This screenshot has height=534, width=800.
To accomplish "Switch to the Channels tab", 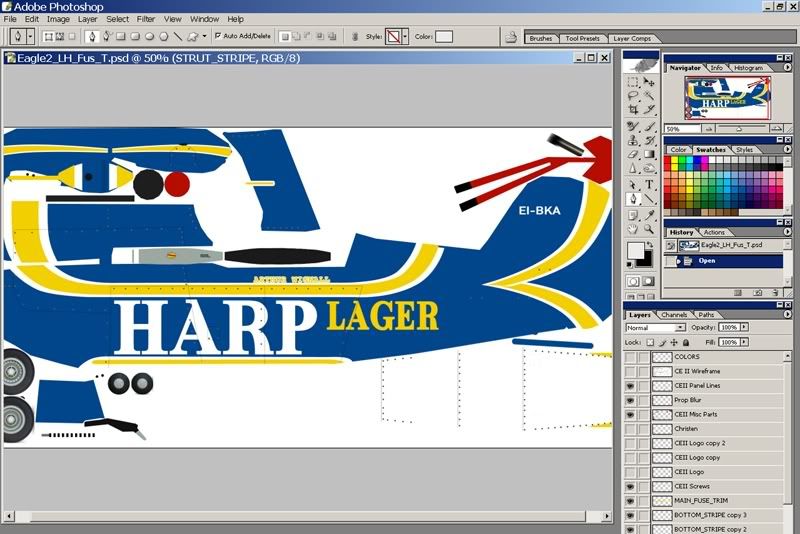I will [x=673, y=315].
